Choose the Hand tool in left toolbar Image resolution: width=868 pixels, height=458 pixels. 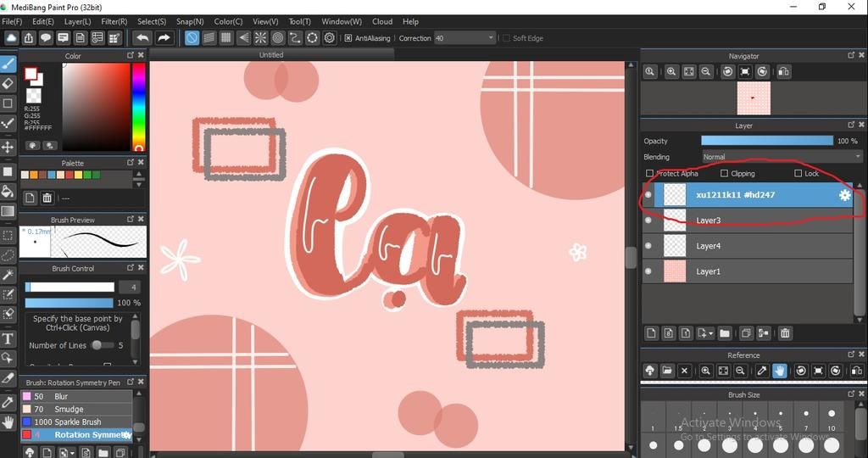tap(8, 422)
